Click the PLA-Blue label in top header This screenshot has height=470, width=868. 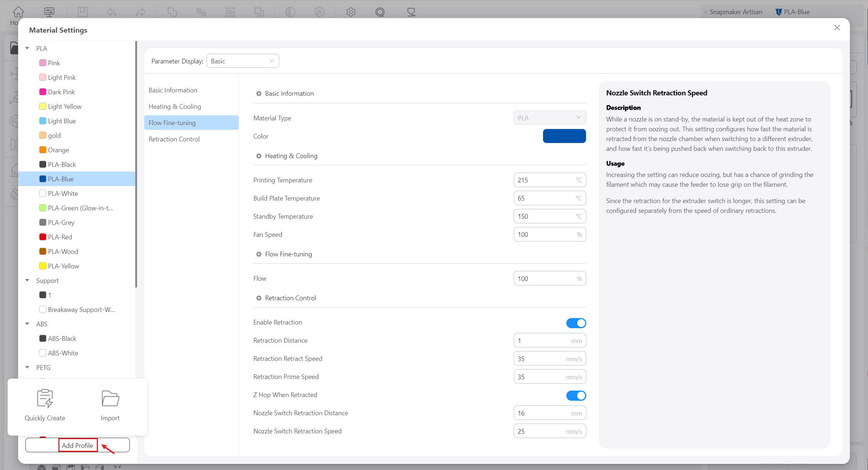pyautogui.click(x=797, y=12)
